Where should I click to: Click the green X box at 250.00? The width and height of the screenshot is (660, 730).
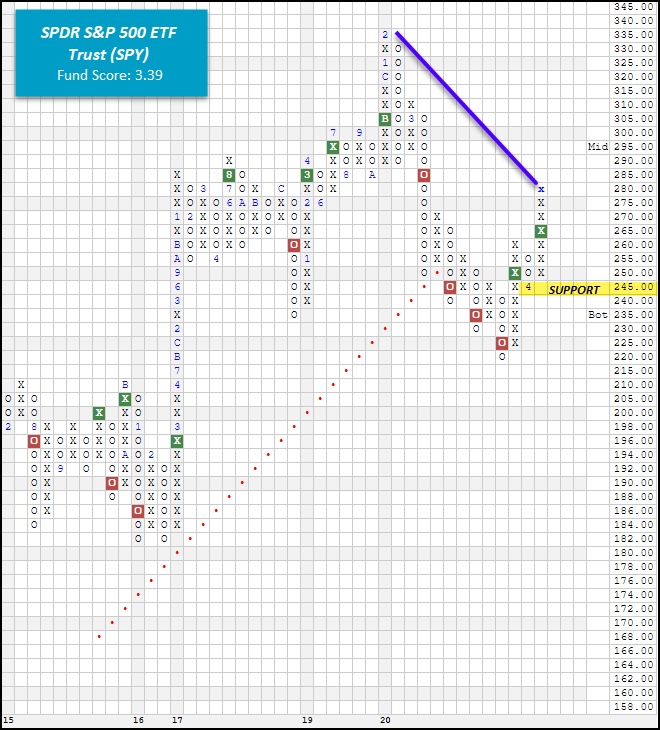tap(515, 273)
